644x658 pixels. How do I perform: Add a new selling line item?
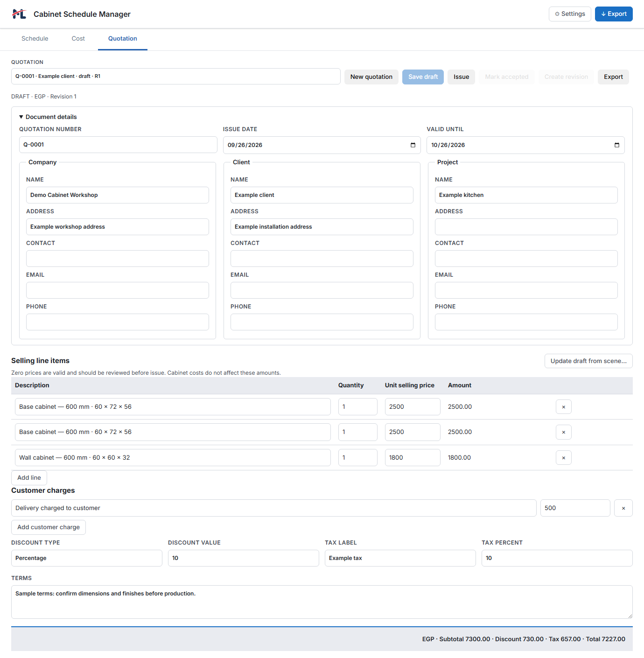(x=29, y=478)
